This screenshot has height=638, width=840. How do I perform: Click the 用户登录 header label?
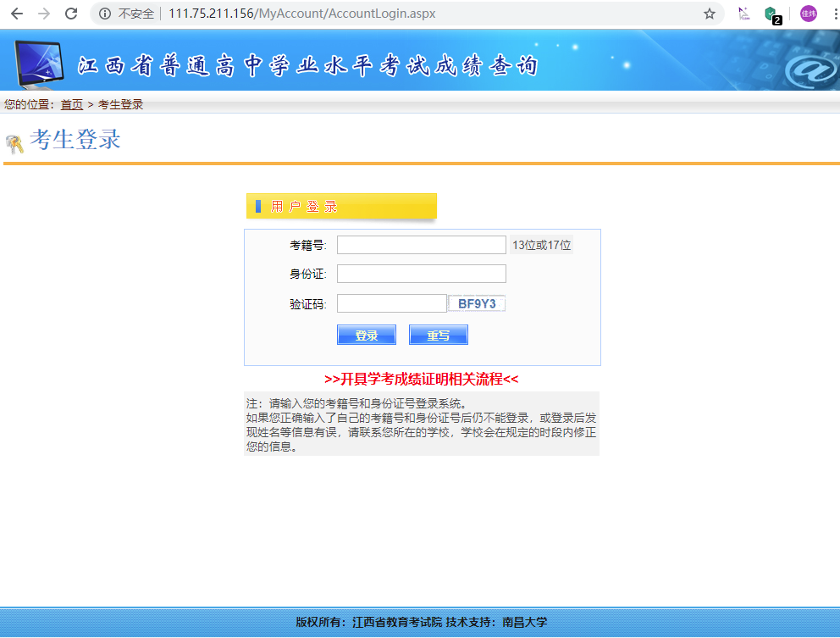click(x=304, y=207)
